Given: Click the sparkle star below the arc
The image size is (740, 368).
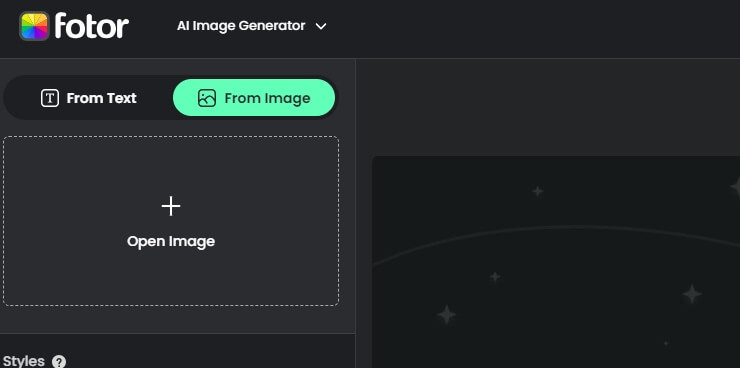Looking at the screenshot, I should (495, 276).
